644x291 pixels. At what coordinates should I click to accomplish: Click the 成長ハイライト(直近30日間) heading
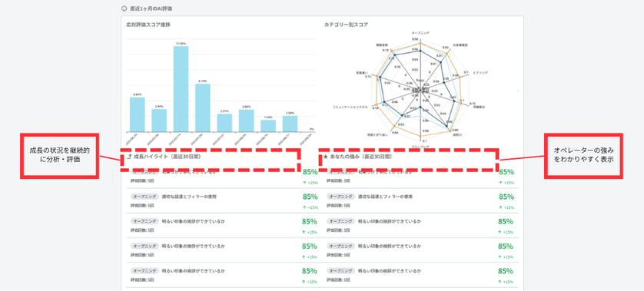coord(168,157)
